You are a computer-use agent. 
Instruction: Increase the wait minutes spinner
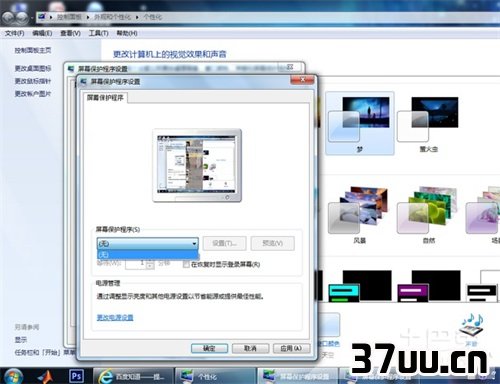click(150, 261)
